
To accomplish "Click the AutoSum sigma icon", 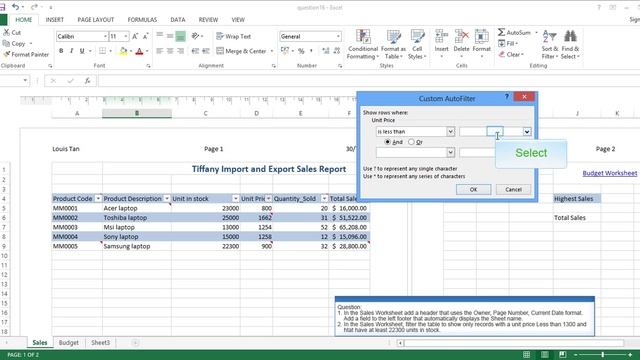I will pyautogui.click(x=502, y=32).
